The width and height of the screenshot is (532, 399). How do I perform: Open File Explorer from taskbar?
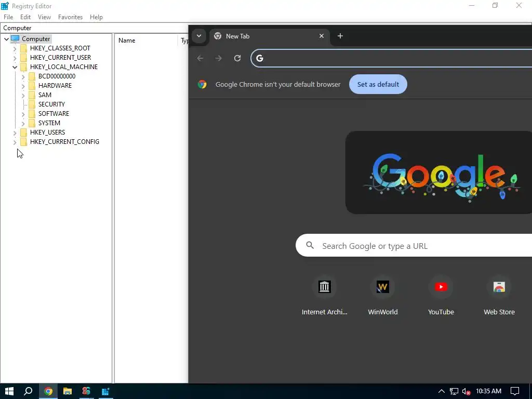pyautogui.click(x=68, y=391)
